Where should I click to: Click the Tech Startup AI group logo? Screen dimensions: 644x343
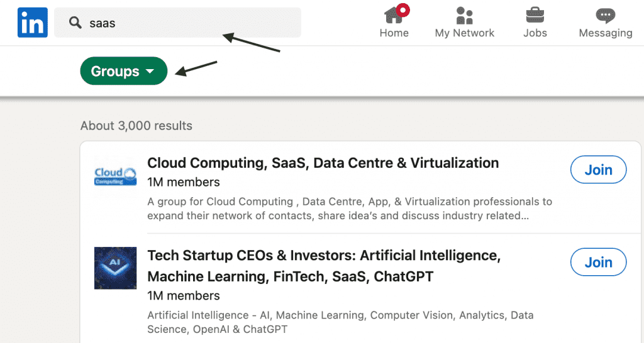coord(115,268)
